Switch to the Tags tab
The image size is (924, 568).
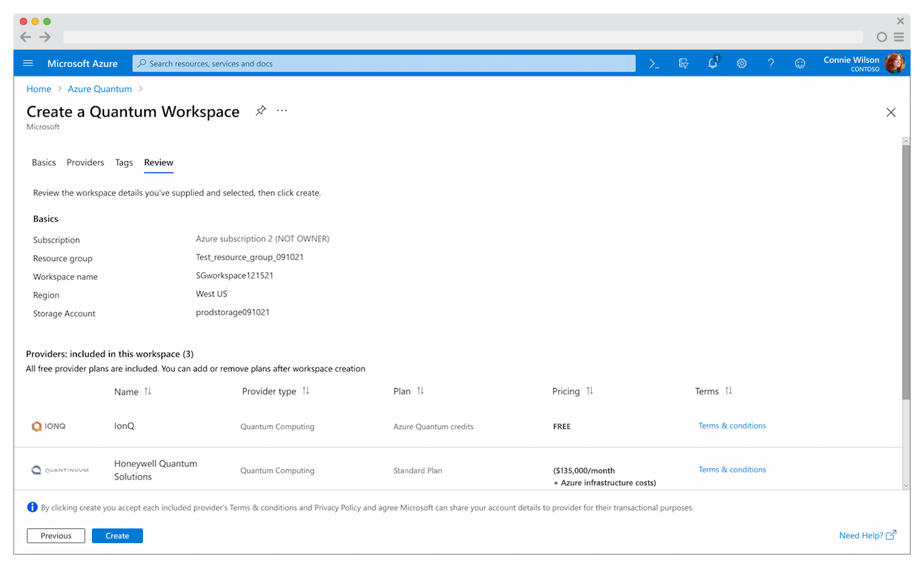[x=124, y=163]
